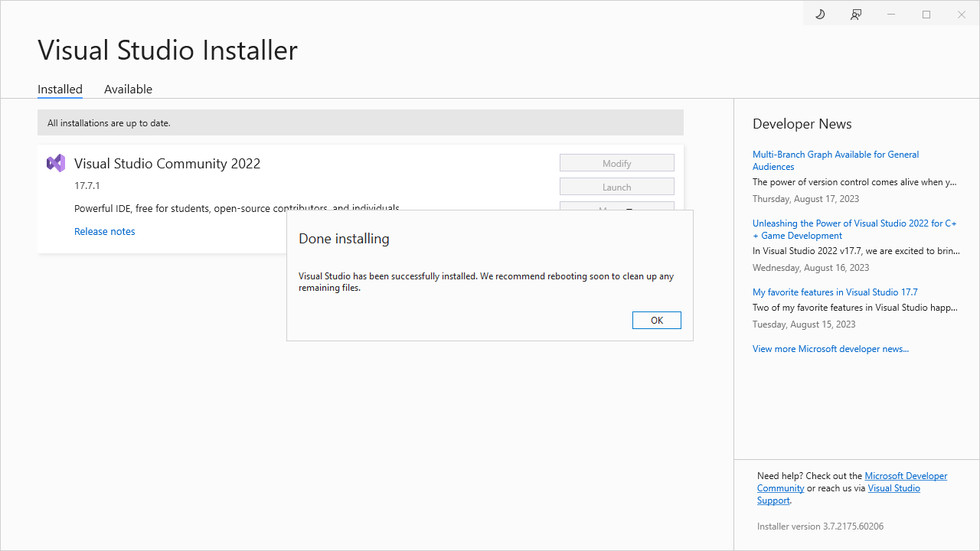Image resolution: width=980 pixels, height=551 pixels.
Task: Click the Modify button
Action: point(616,163)
